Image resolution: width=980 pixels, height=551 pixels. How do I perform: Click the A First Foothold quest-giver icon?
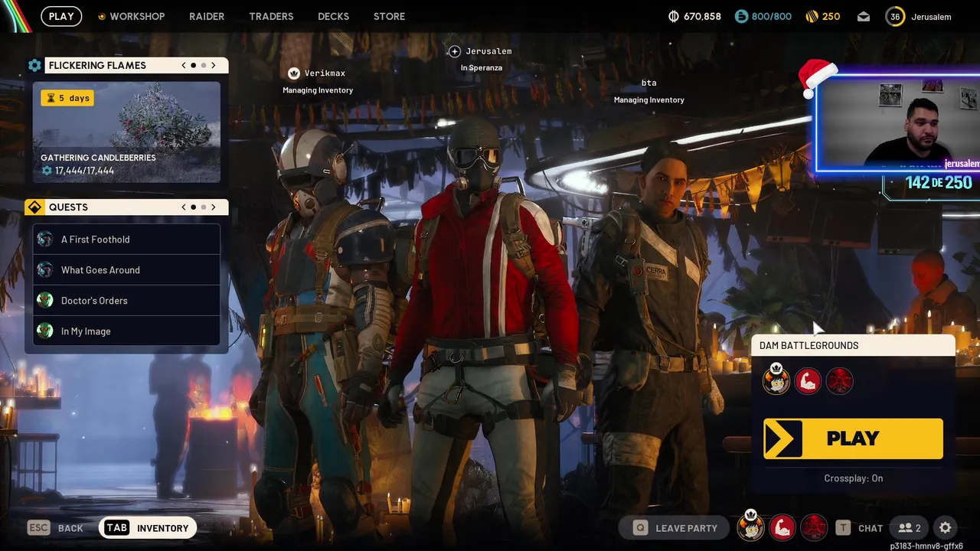tap(45, 240)
